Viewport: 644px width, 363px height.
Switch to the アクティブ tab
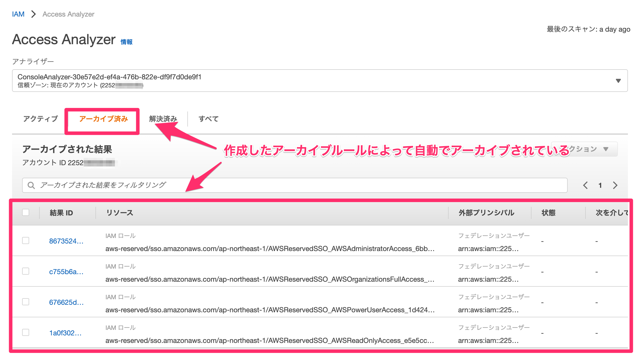[x=40, y=119]
